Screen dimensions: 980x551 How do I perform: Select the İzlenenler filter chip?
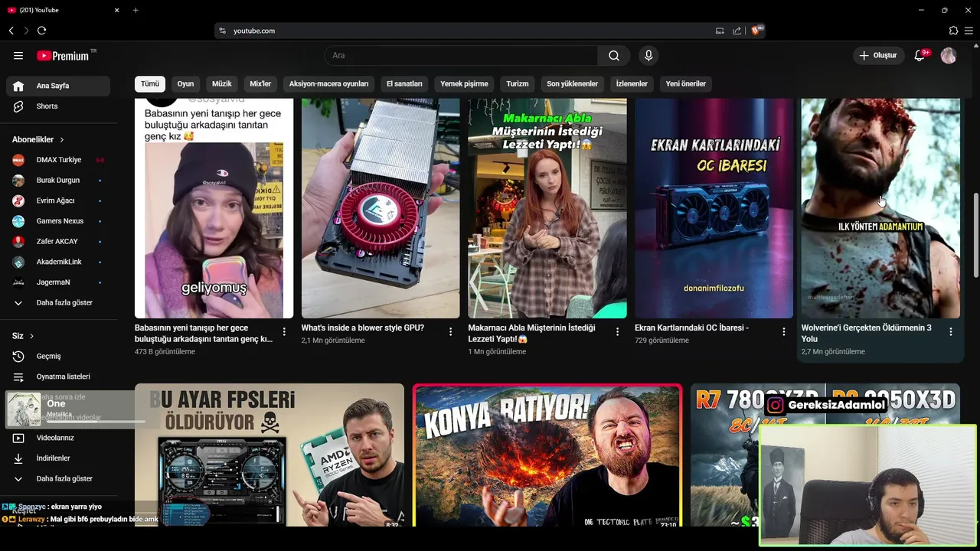coord(632,83)
